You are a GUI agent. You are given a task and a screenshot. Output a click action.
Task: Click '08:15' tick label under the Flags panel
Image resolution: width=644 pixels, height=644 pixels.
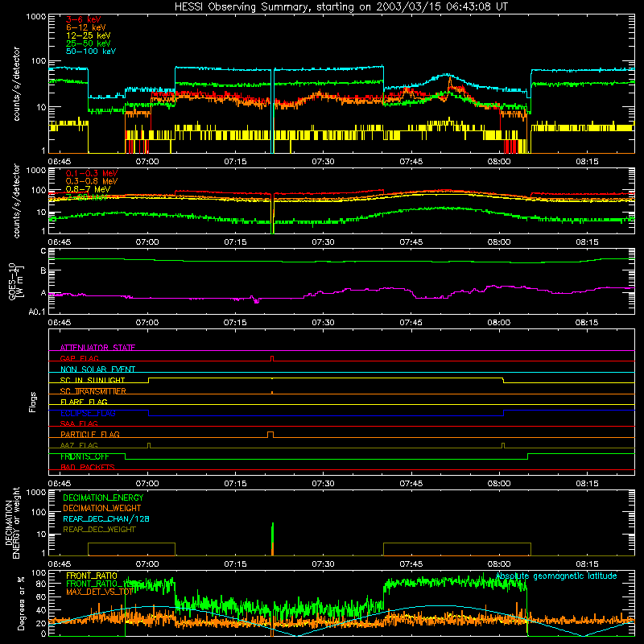(x=587, y=484)
